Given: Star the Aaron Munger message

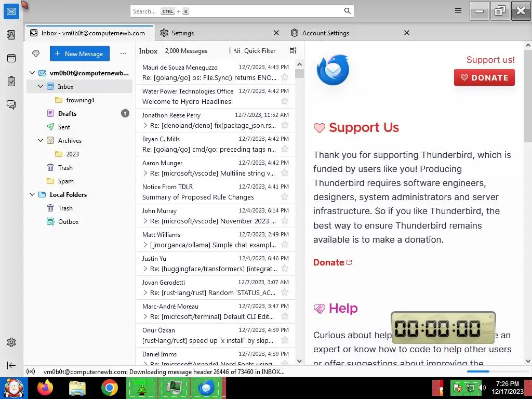Looking at the screenshot, I should click(x=285, y=173).
